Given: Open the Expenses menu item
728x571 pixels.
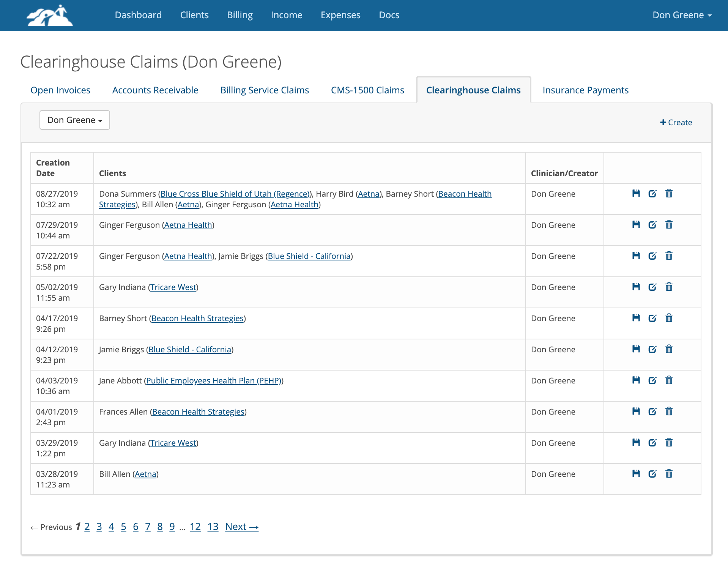Looking at the screenshot, I should pyautogui.click(x=340, y=15).
